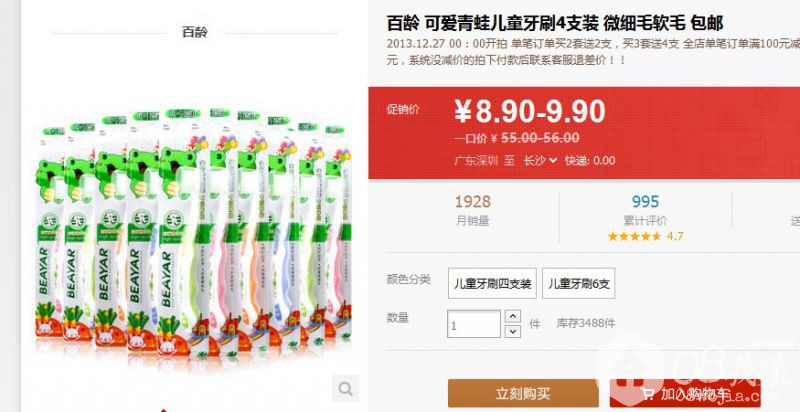Click the quantity input field
800x412 pixels.
tap(474, 324)
